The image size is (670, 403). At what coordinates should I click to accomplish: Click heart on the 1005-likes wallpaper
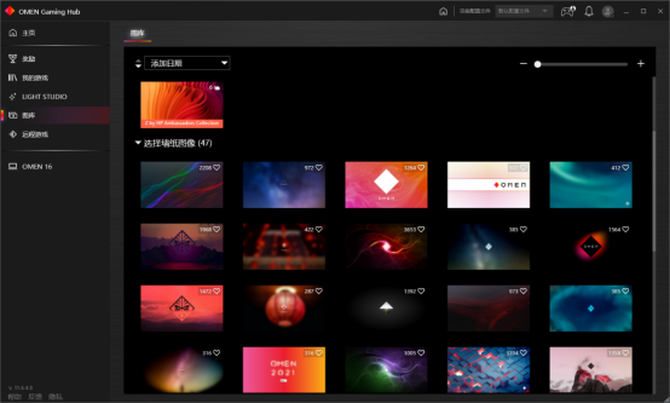tap(421, 353)
